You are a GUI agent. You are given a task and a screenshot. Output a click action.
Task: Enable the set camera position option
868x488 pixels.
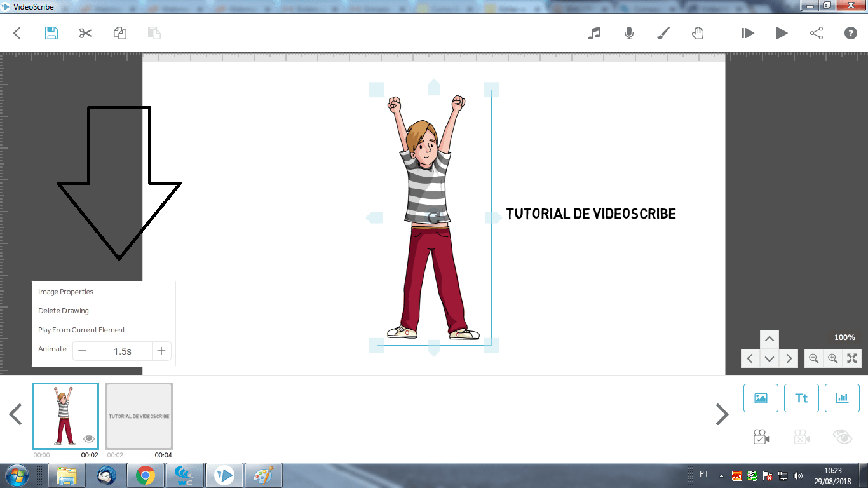click(761, 437)
